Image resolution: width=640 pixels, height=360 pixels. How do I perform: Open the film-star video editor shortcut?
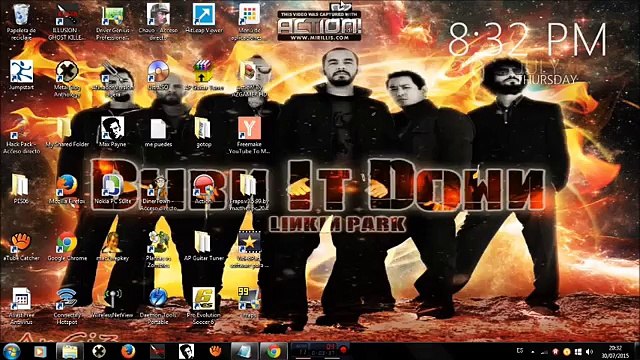[x=249, y=249]
